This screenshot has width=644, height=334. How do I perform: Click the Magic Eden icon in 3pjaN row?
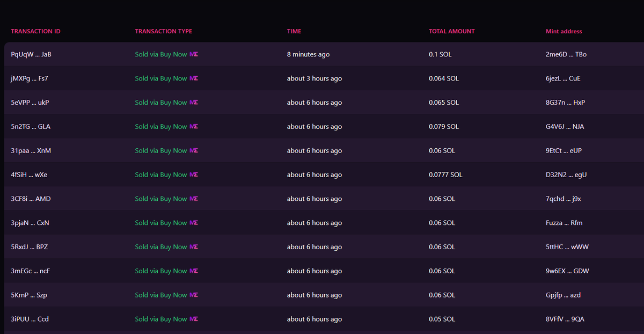point(194,223)
